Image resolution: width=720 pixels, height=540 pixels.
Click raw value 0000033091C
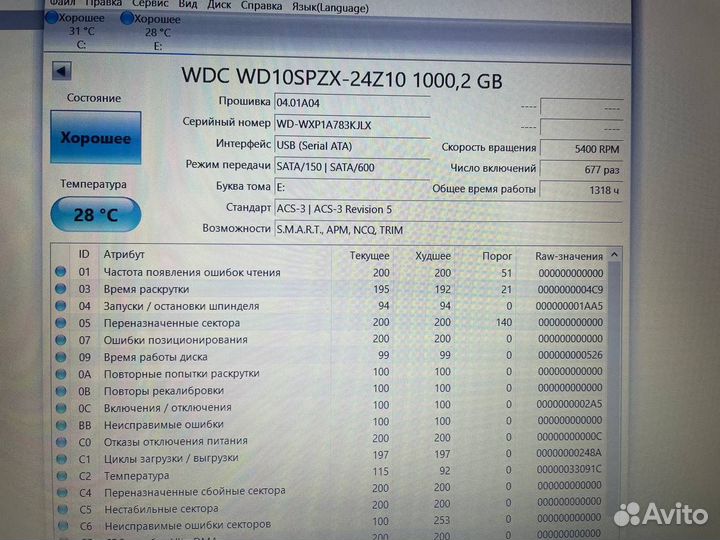569,469
